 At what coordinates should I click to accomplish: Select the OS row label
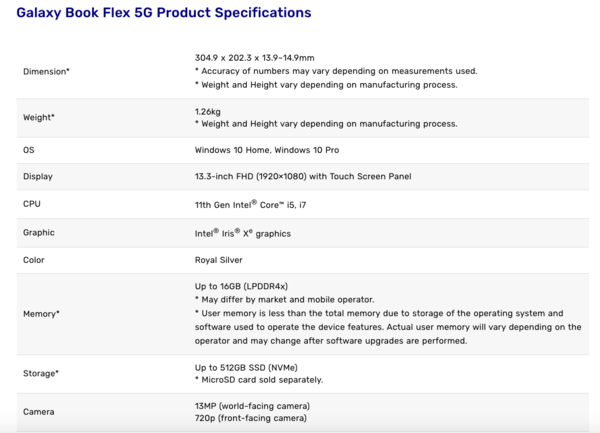coord(29,149)
